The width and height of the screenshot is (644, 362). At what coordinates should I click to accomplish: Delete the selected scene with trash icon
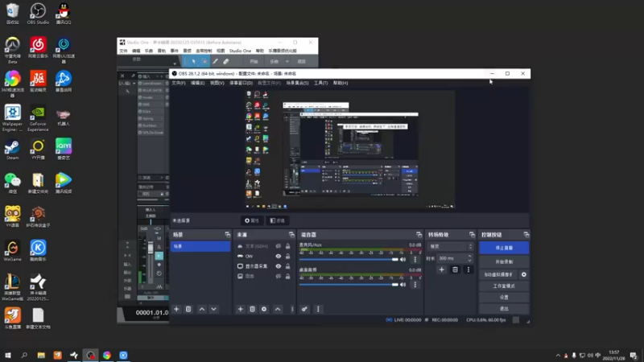click(188, 309)
